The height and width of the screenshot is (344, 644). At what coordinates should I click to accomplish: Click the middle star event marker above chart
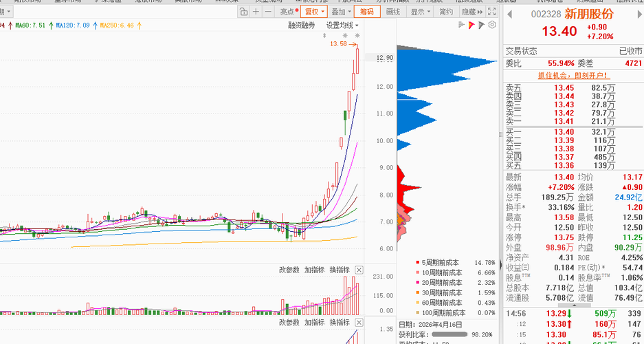pyautogui.click(x=345, y=36)
